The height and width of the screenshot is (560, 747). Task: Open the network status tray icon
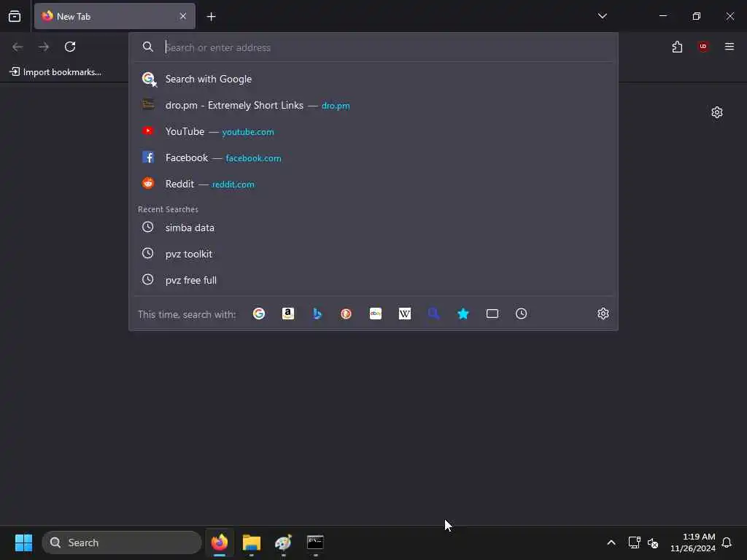[x=634, y=542]
